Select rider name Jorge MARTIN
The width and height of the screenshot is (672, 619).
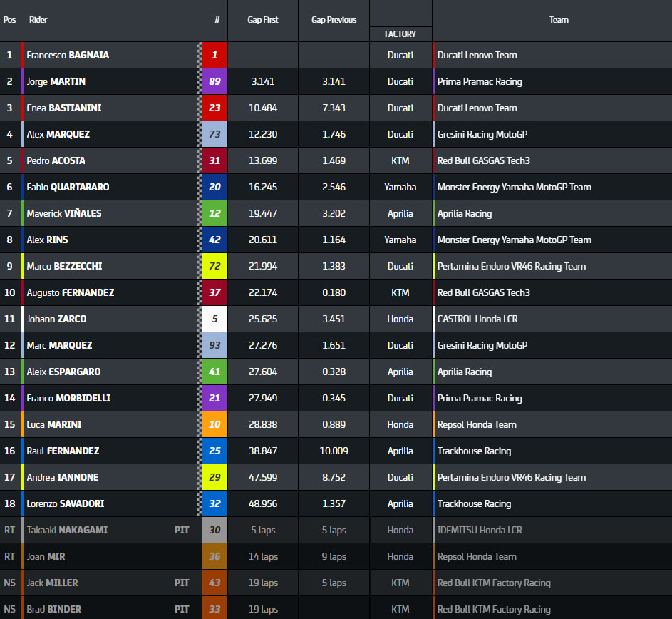coord(56,81)
